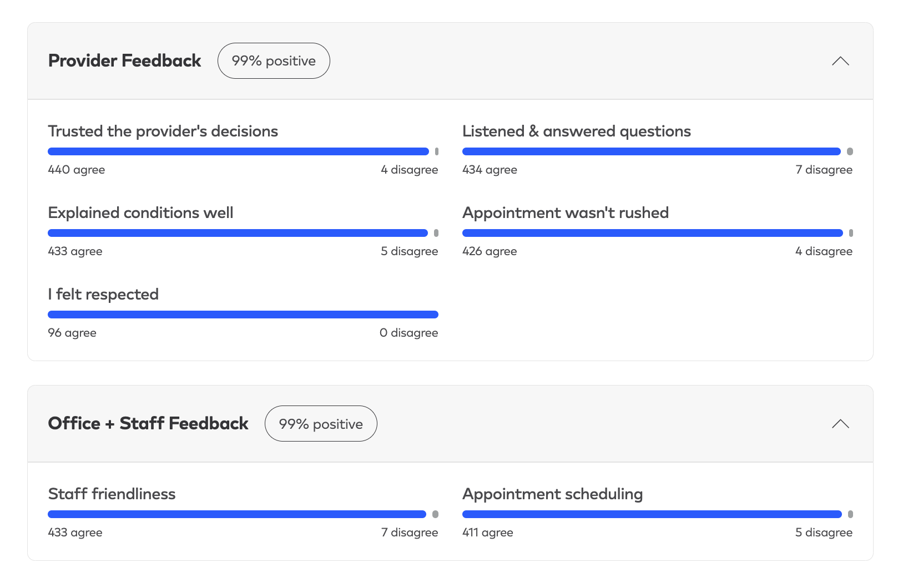The height and width of the screenshot is (588, 903).
Task: Click the 0 disagree label
Action: (408, 333)
